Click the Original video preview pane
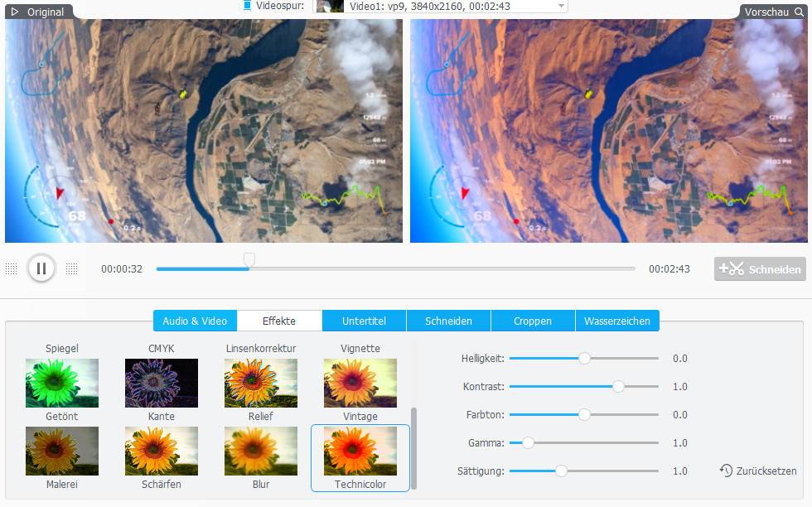The width and height of the screenshot is (812, 507). [x=204, y=131]
